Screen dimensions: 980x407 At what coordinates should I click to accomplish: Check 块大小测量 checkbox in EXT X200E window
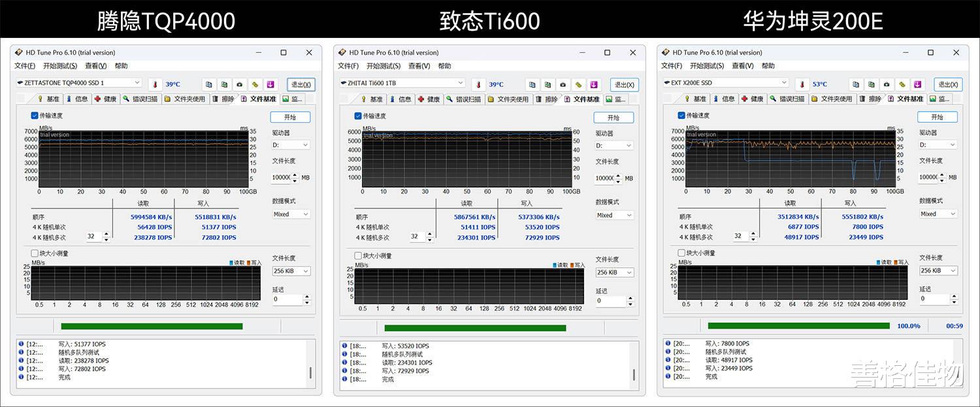[x=682, y=253]
